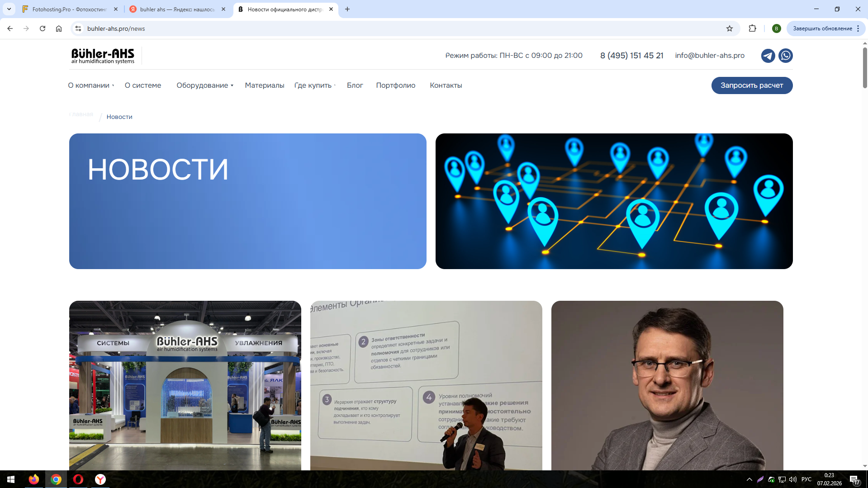The height and width of the screenshot is (488, 868).
Task: Launch Firefox from the taskbar
Action: [34, 479]
